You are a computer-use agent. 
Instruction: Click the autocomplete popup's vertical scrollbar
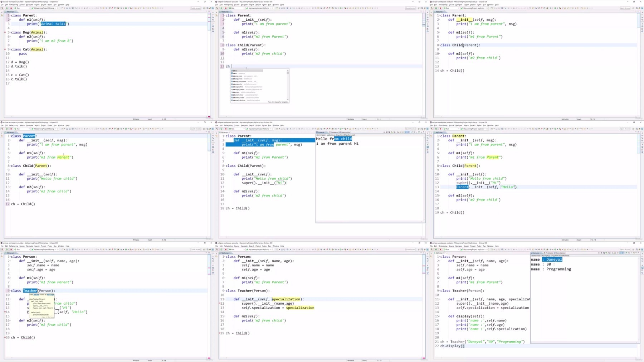[288, 85]
